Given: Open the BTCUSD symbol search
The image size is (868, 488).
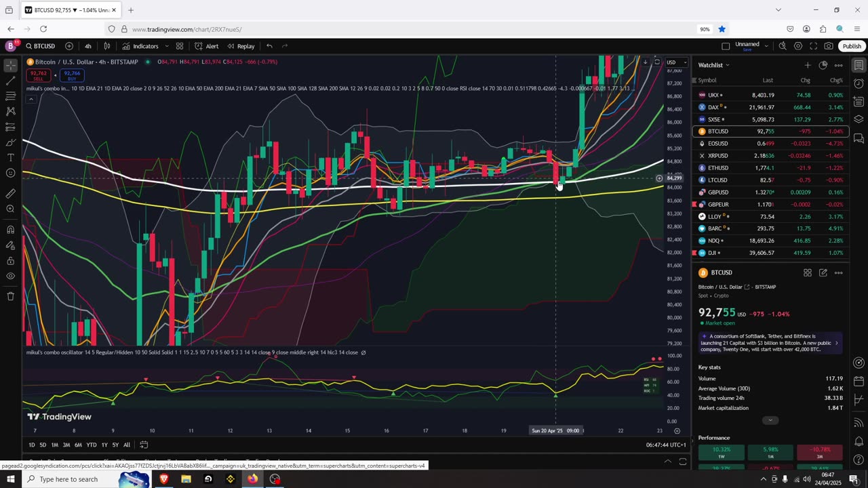Looking at the screenshot, I should point(41,46).
